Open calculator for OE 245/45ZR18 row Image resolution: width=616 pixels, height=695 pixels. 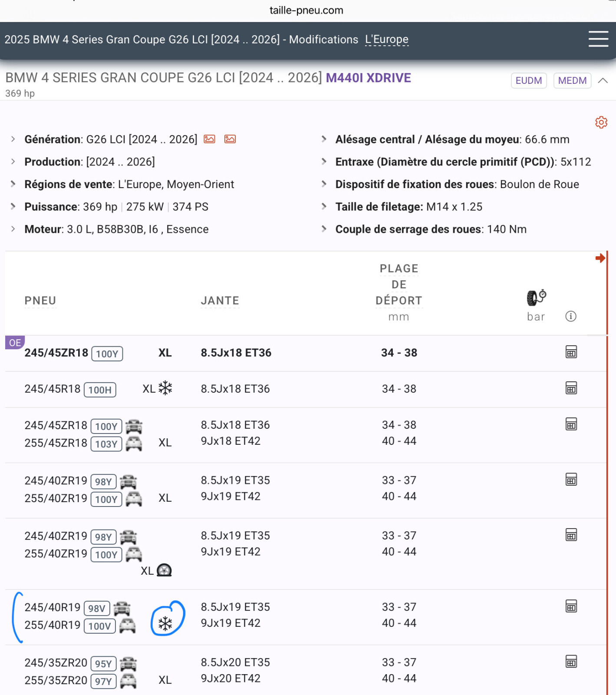click(x=571, y=352)
